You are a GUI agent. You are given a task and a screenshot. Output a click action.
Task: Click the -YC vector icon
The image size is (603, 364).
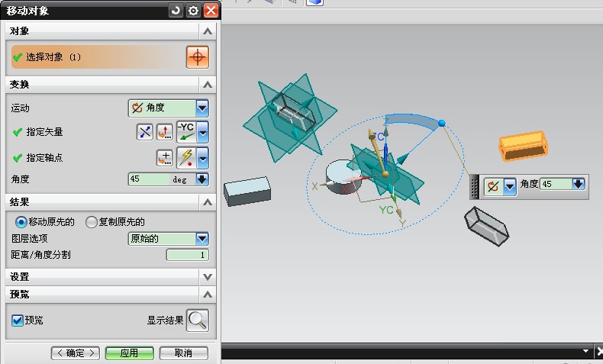click(x=186, y=132)
